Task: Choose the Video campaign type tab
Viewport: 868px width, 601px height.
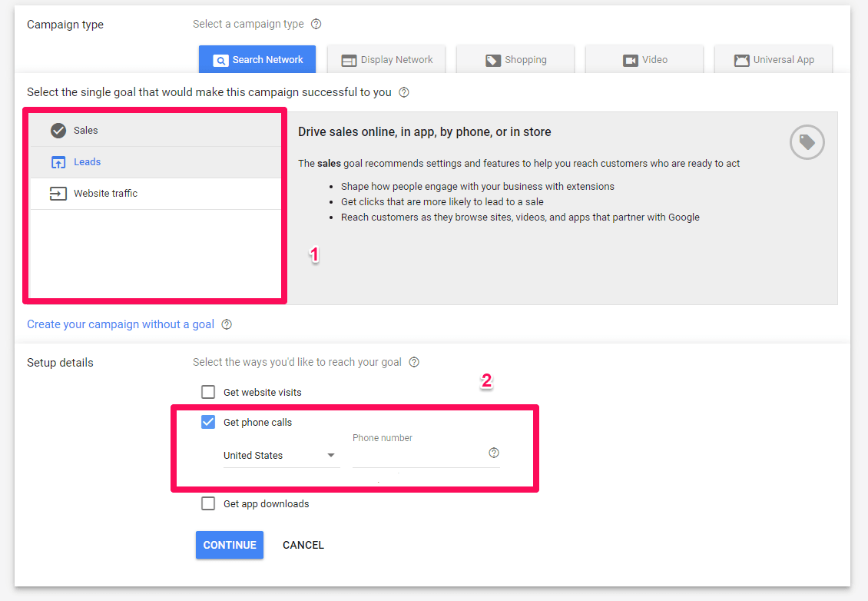Action: (x=644, y=60)
